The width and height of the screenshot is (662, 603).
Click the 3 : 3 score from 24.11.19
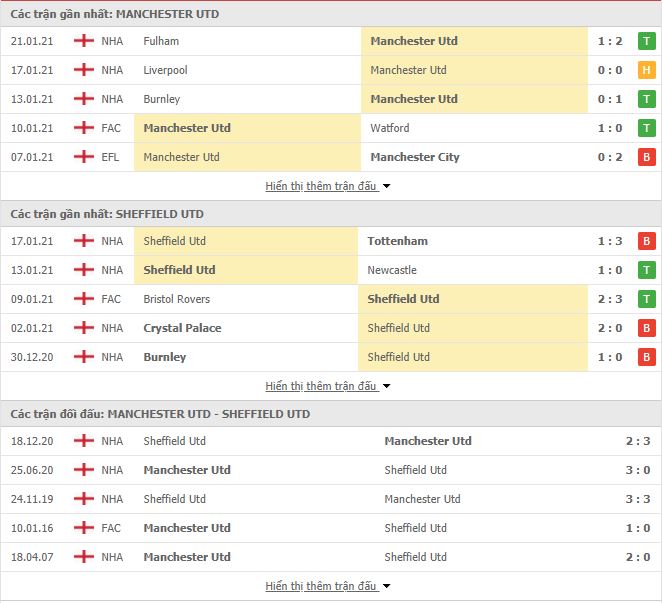(638, 499)
